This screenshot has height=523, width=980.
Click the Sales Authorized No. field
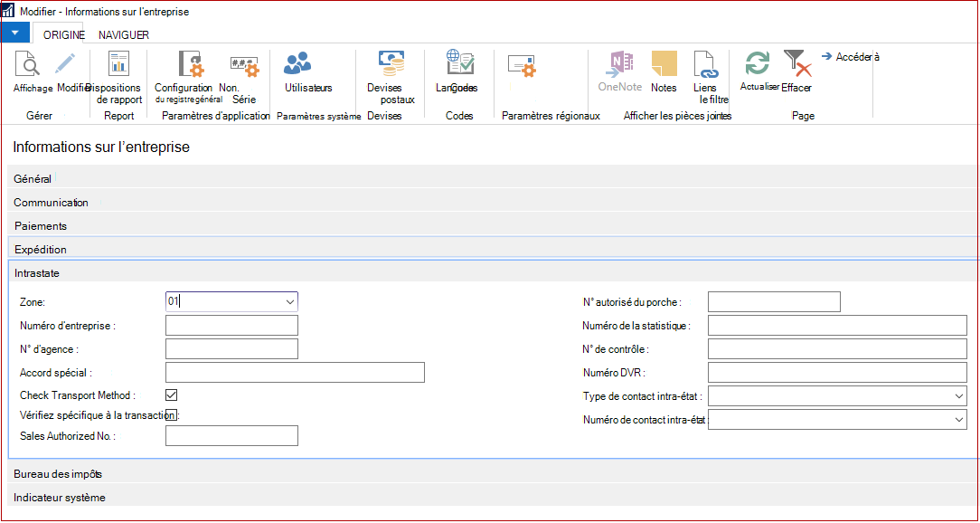coord(231,435)
